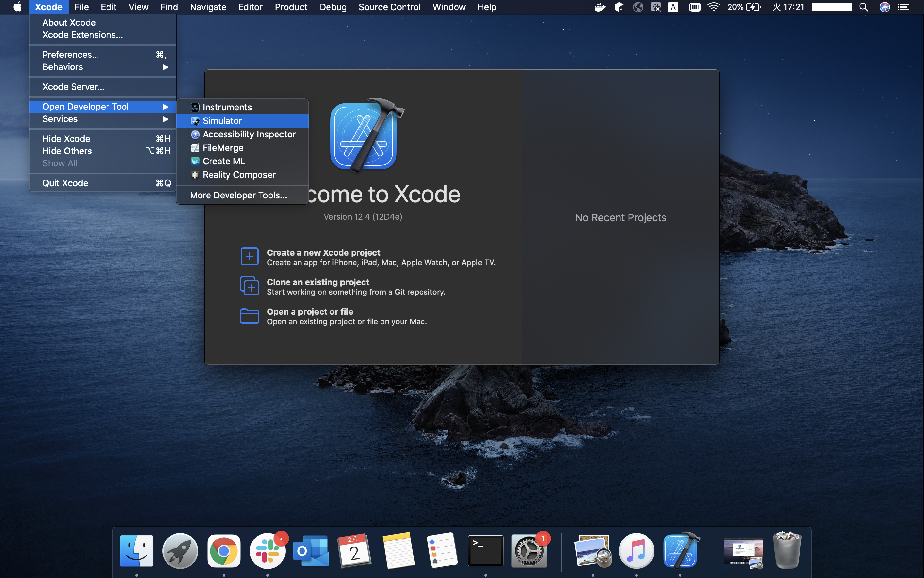Click the open project folder icon
924x578 pixels.
(249, 316)
